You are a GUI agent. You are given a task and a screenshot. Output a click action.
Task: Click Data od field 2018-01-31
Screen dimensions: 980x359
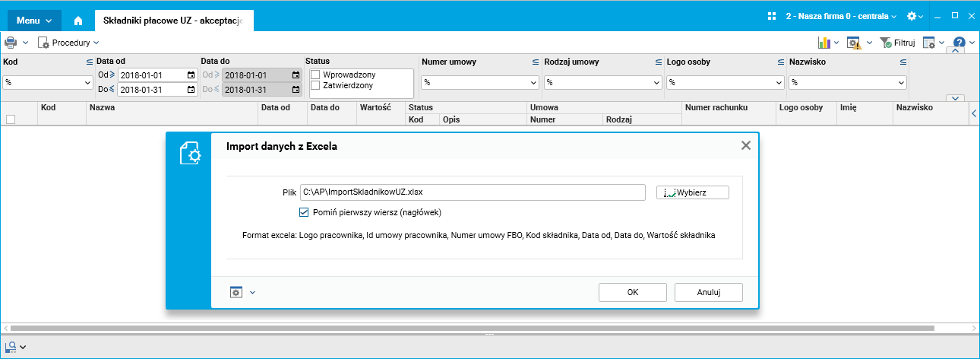click(157, 90)
